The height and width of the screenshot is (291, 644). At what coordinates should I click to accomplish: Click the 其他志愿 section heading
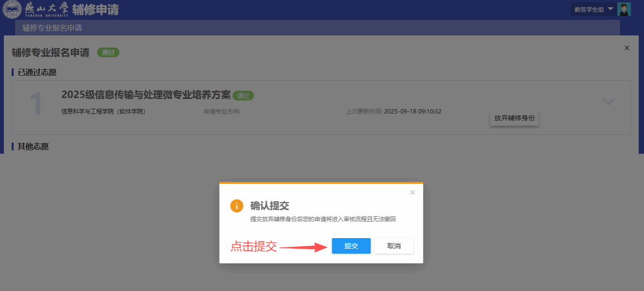point(33,146)
